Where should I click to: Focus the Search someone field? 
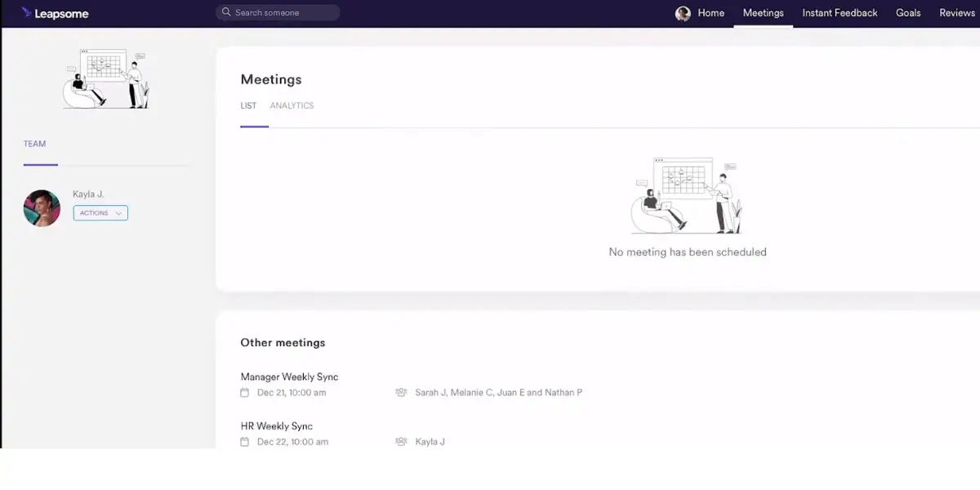[x=278, y=12]
